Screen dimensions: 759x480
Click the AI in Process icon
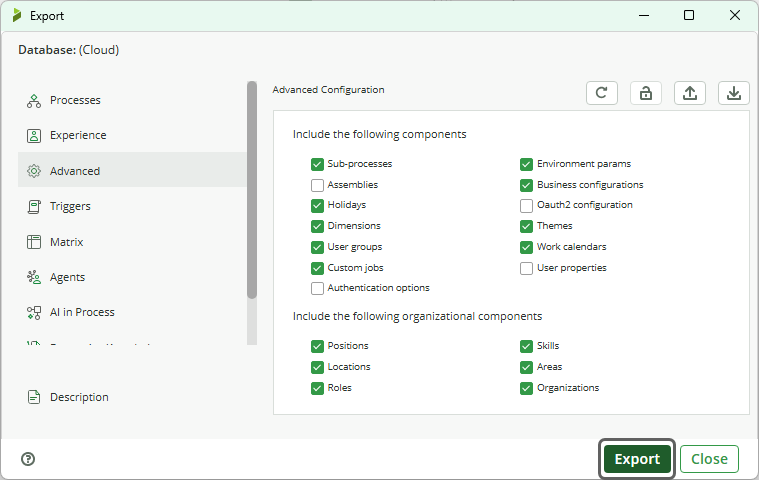[x=34, y=313]
